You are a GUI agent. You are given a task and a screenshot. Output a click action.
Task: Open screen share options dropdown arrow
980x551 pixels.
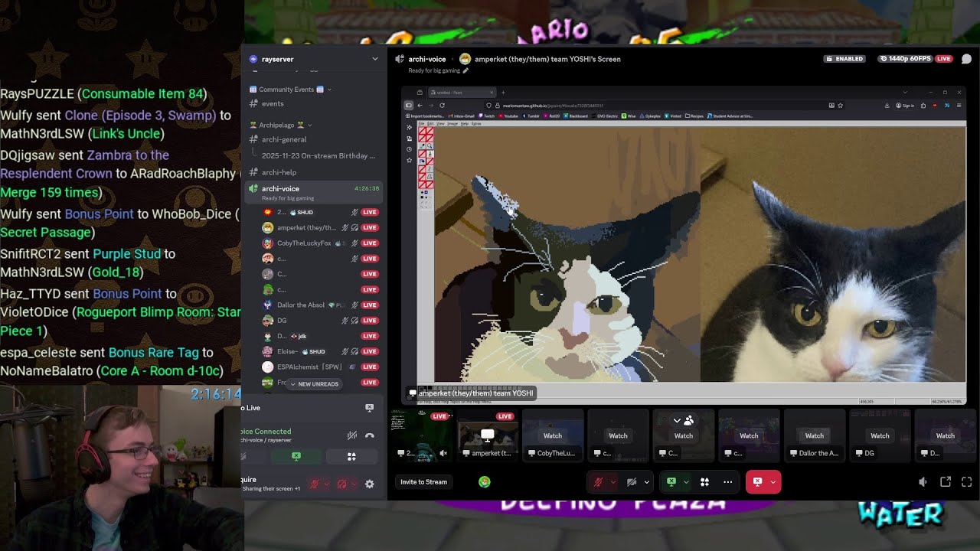686,482
